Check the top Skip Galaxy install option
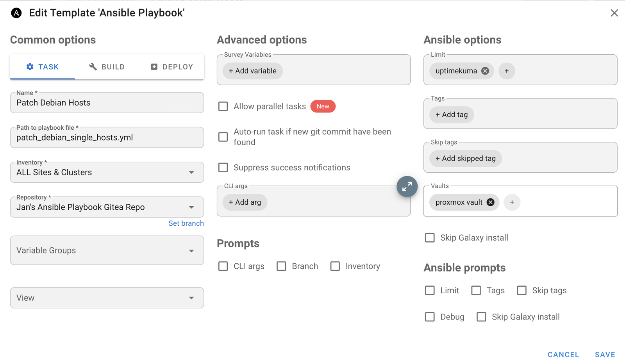This screenshot has width=625, height=364. (x=430, y=238)
